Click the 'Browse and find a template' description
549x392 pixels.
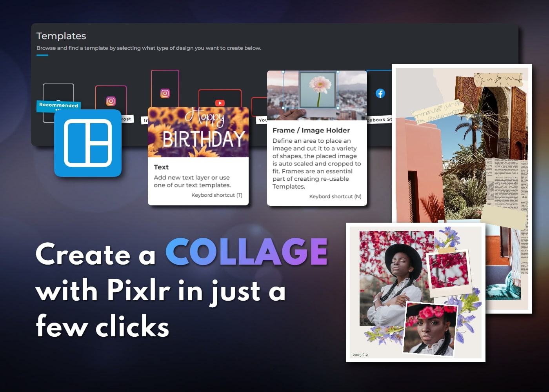149,48
